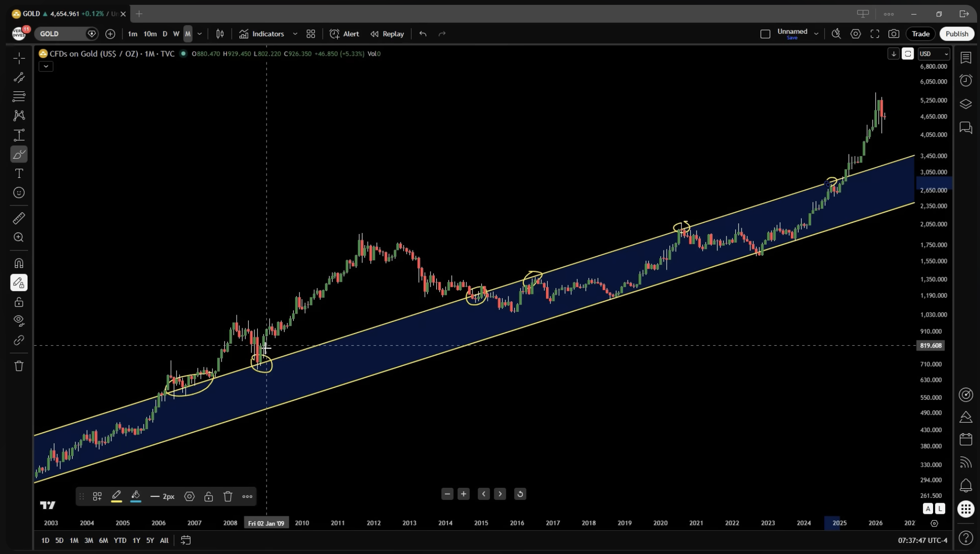Toggle lock all drawings tool
980x554 pixels.
(19, 302)
